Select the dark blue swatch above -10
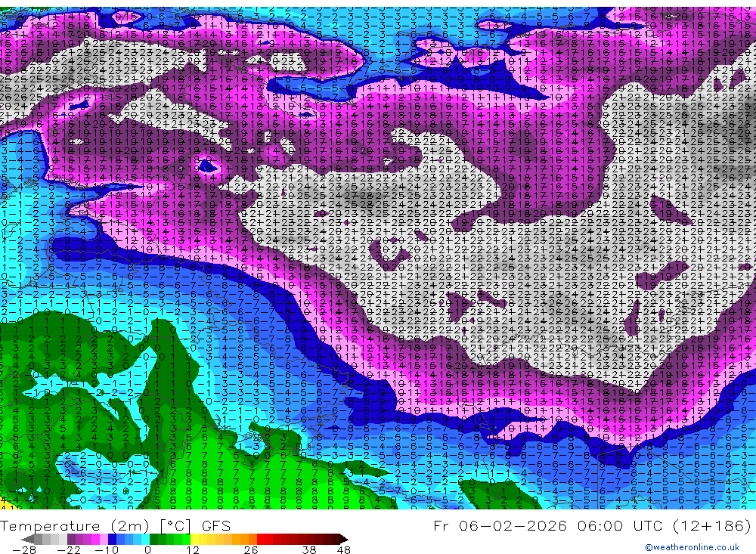 113,539
